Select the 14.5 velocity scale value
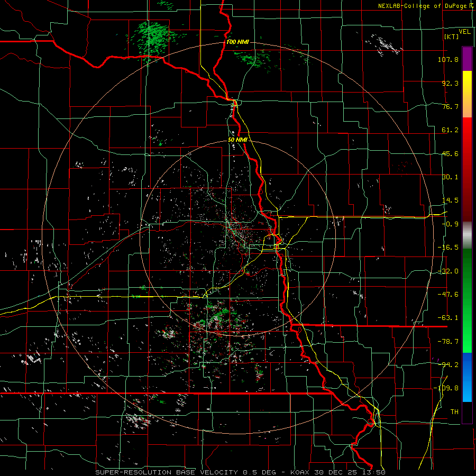The width and height of the screenshot is (476, 476). pyautogui.click(x=450, y=200)
